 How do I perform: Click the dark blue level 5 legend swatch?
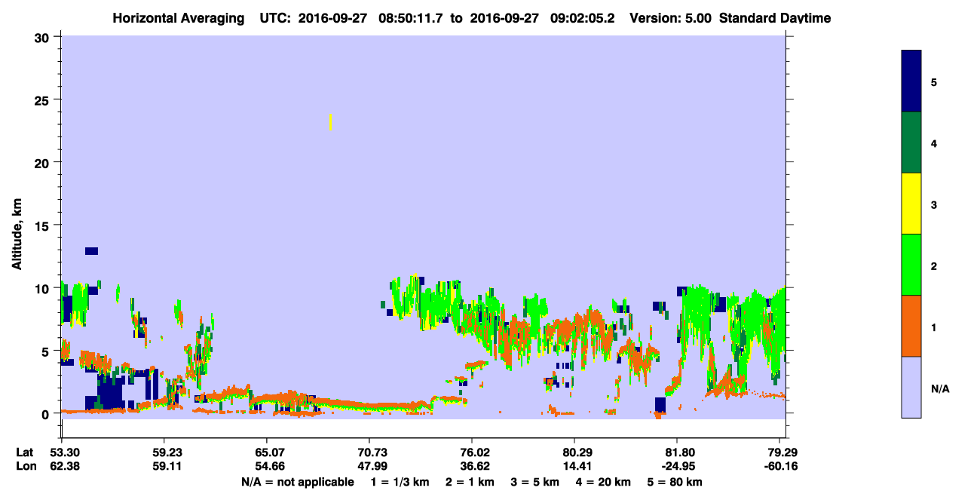click(x=911, y=81)
